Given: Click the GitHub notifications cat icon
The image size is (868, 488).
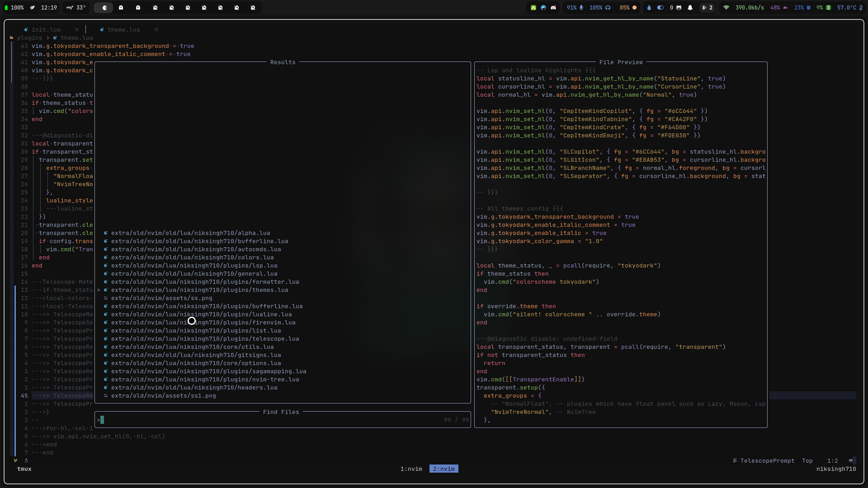Looking at the screenshot, I should coord(679,8).
